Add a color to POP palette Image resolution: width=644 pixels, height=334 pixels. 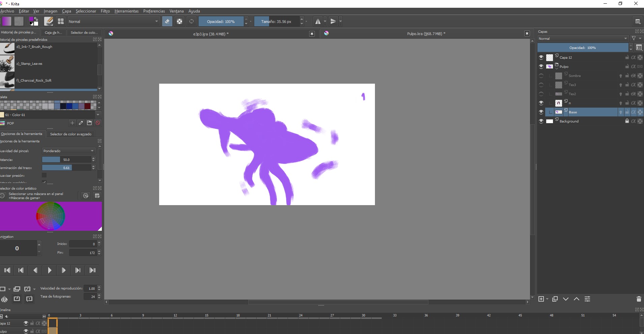point(72,123)
